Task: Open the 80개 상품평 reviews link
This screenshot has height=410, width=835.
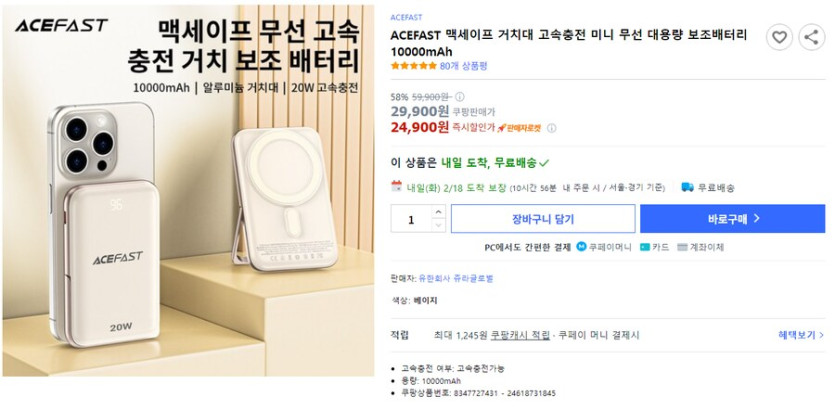Action: pos(463,66)
